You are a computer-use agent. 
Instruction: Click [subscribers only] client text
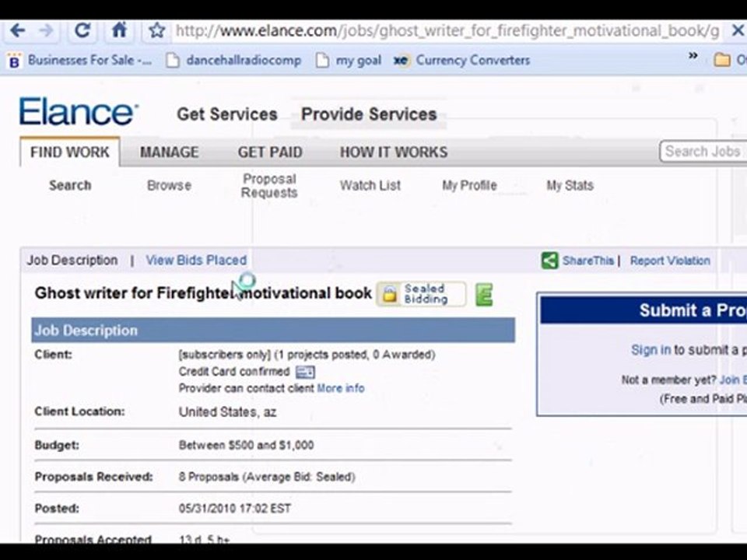(224, 355)
